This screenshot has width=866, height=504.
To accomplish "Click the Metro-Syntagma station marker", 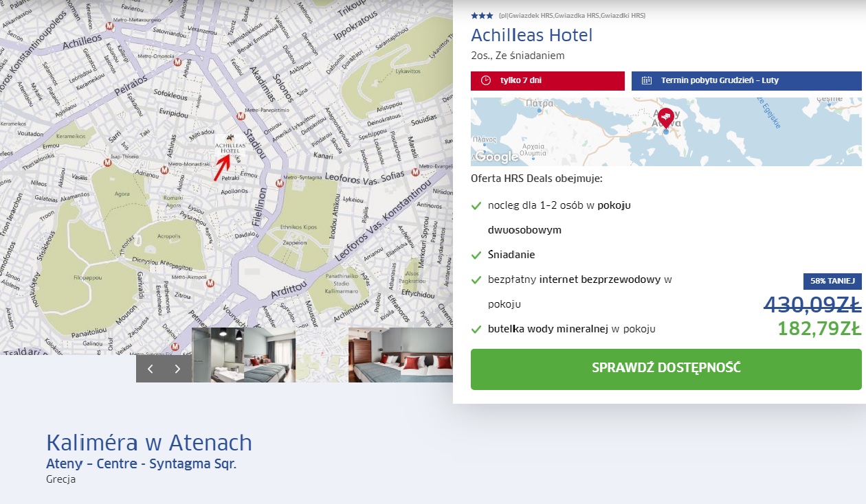I will pyautogui.click(x=279, y=183).
